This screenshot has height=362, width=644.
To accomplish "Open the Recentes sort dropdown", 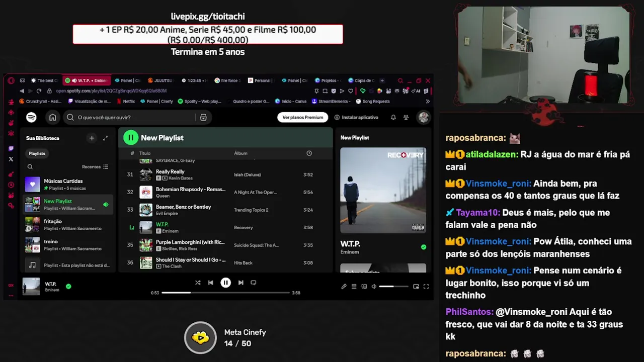I will tap(95, 167).
